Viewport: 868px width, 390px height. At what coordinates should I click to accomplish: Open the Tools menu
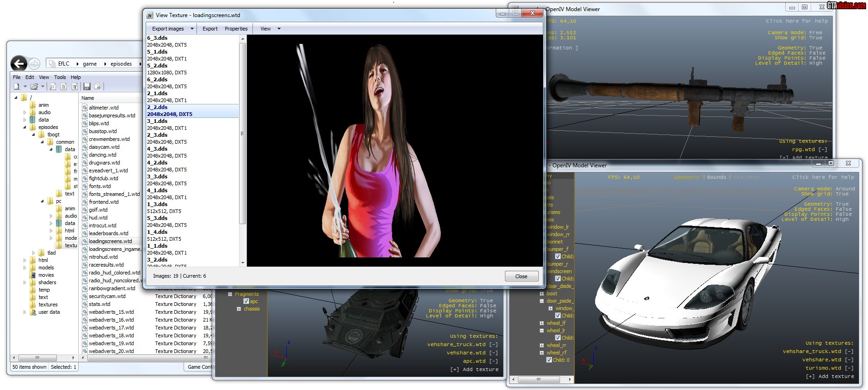[x=60, y=77]
